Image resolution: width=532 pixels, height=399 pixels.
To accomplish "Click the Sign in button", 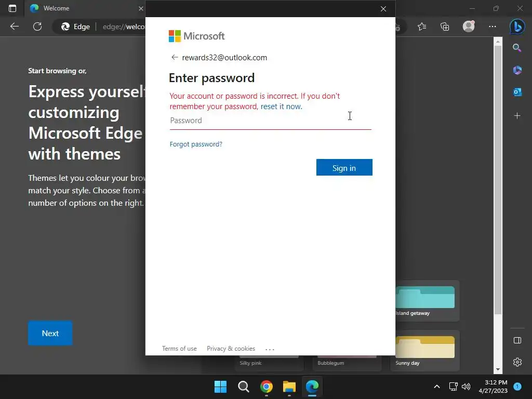I will coord(344,168).
